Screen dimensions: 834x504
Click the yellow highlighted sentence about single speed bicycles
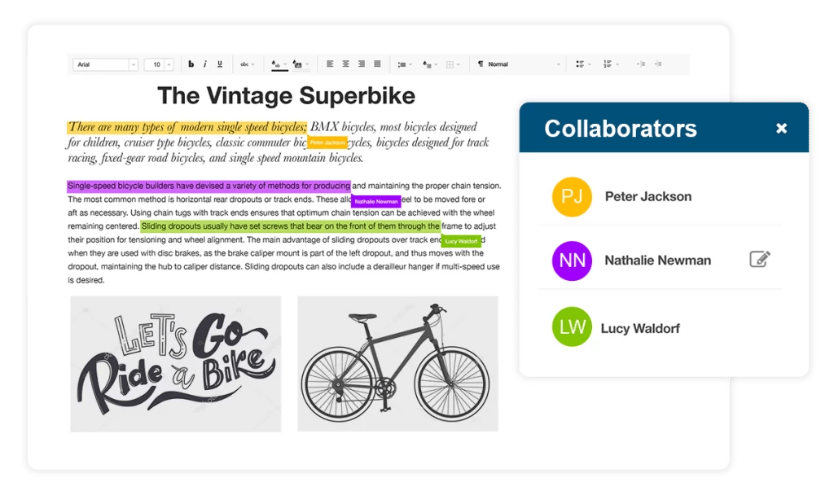point(187,127)
